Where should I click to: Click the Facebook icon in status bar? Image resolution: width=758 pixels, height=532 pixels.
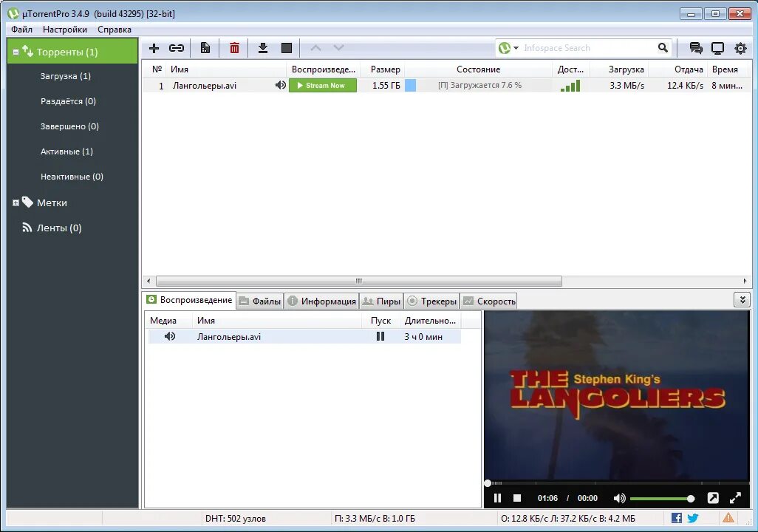677,518
